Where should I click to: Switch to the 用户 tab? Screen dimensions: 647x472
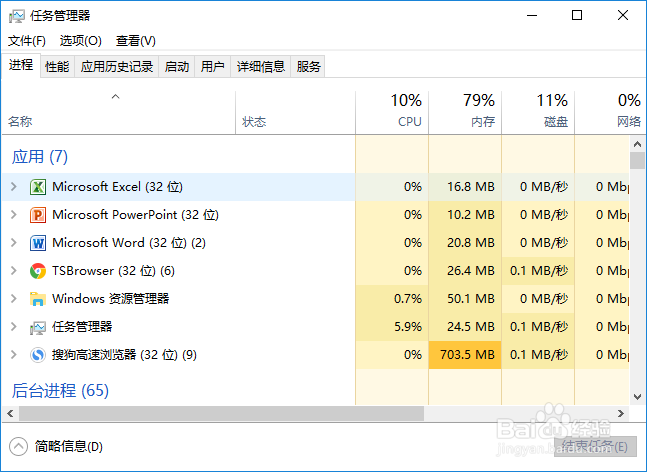213,66
